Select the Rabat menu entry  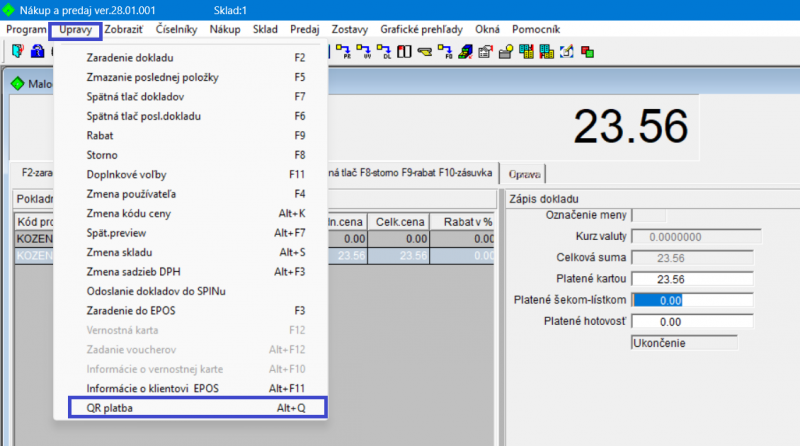(100, 135)
